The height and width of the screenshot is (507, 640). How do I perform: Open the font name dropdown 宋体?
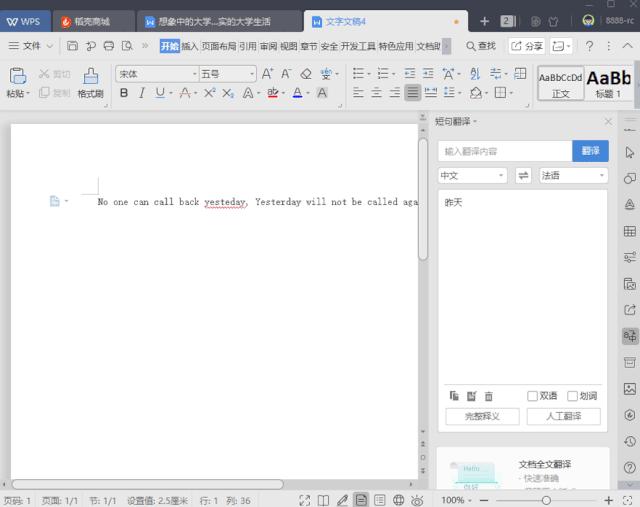click(x=195, y=74)
